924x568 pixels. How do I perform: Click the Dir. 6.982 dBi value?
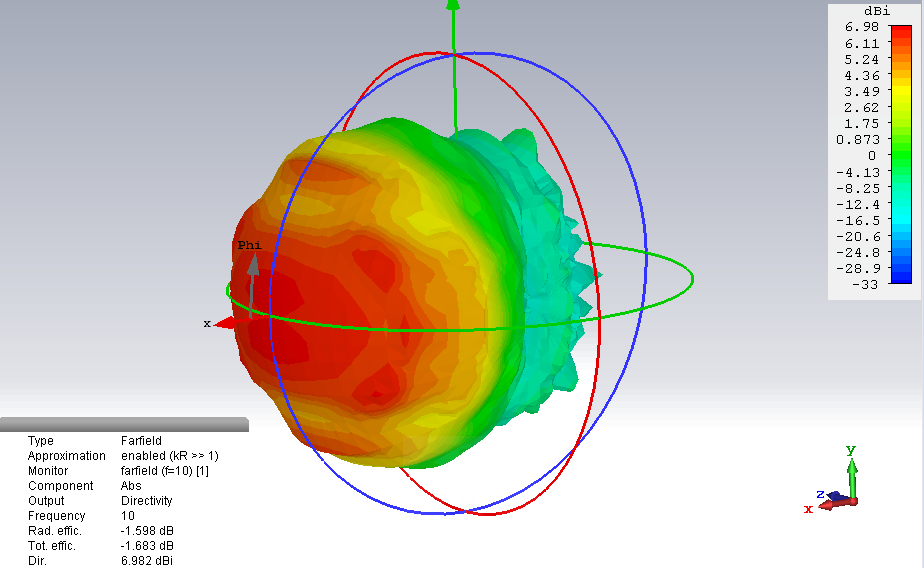[147, 561]
